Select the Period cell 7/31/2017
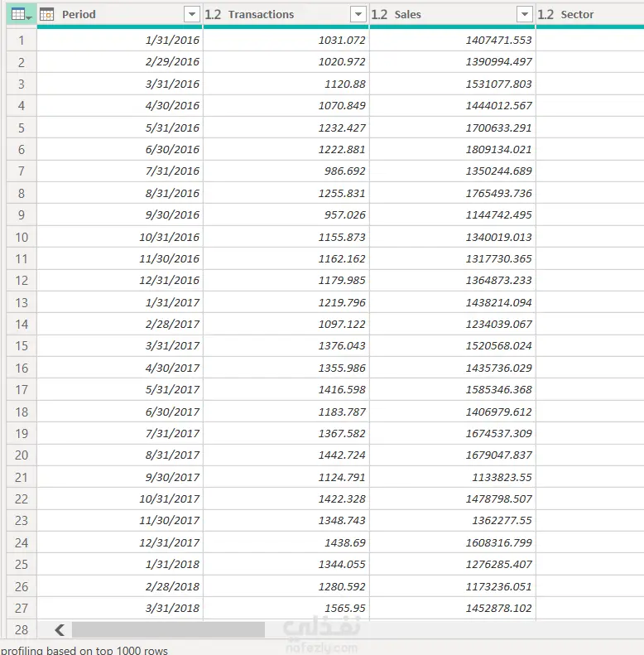This screenshot has width=644, height=655. [x=120, y=434]
